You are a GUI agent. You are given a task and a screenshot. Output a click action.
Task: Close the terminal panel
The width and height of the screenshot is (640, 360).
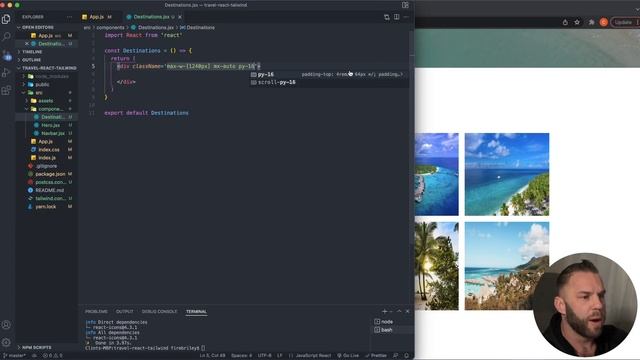(x=407, y=311)
